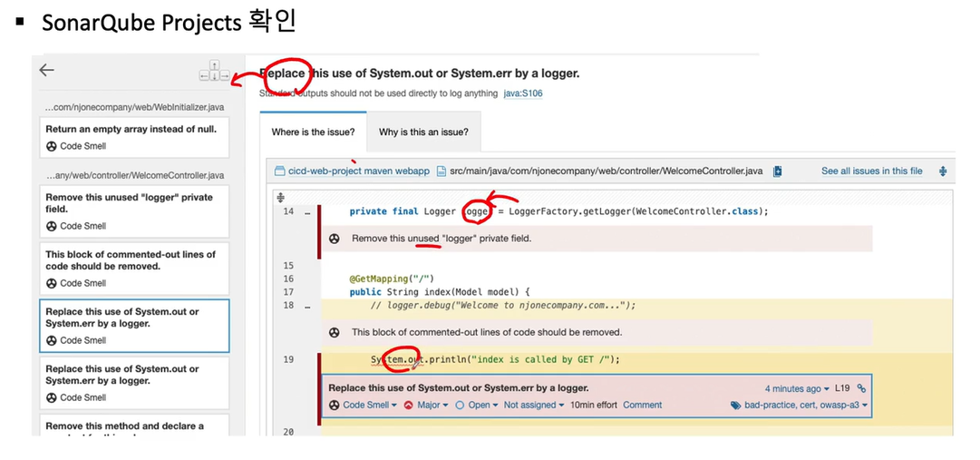The image size is (980, 460).
Task: Click Code Smell icon in inline 'commented-out lines' message
Action: point(335,332)
